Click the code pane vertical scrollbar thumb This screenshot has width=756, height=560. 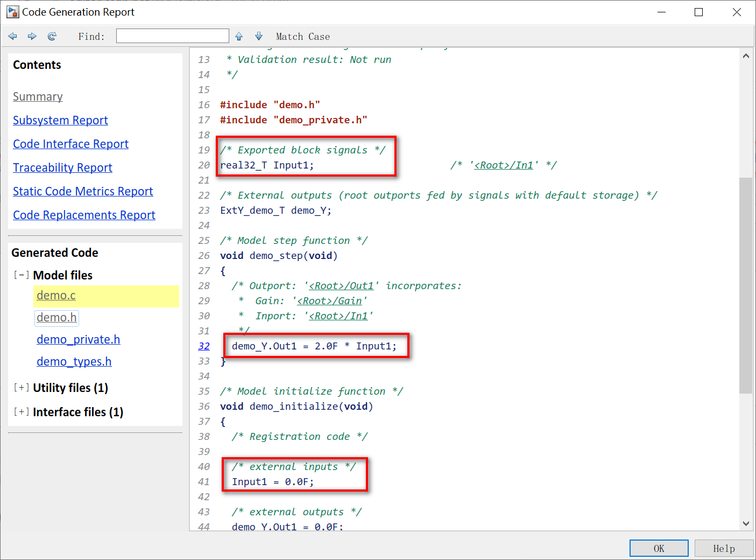746,285
